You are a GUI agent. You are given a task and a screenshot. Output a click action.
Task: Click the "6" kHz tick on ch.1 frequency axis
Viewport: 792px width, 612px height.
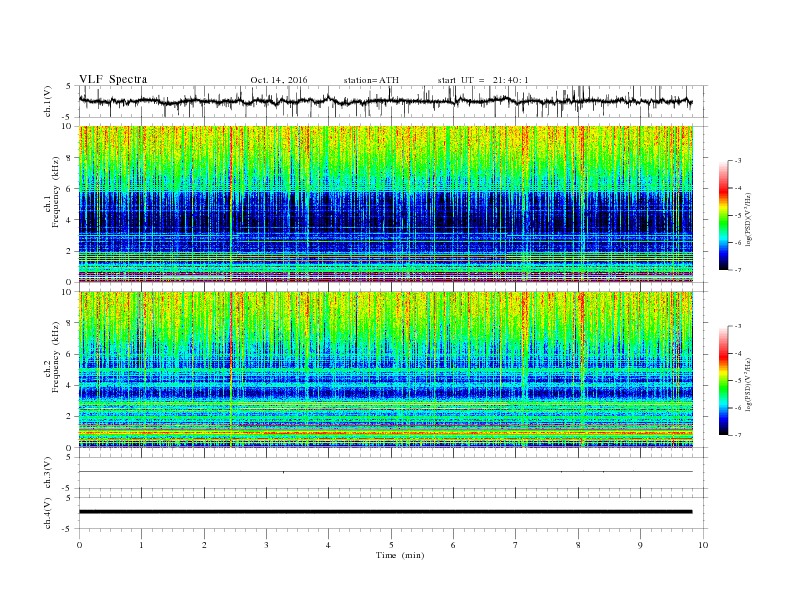[70, 189]
